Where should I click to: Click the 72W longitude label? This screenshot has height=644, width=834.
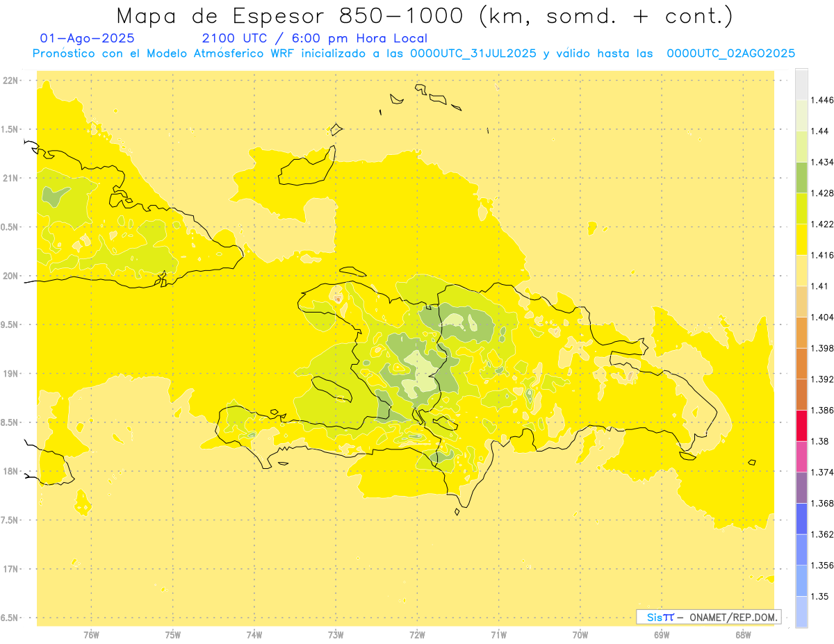(x=417, y=634)
